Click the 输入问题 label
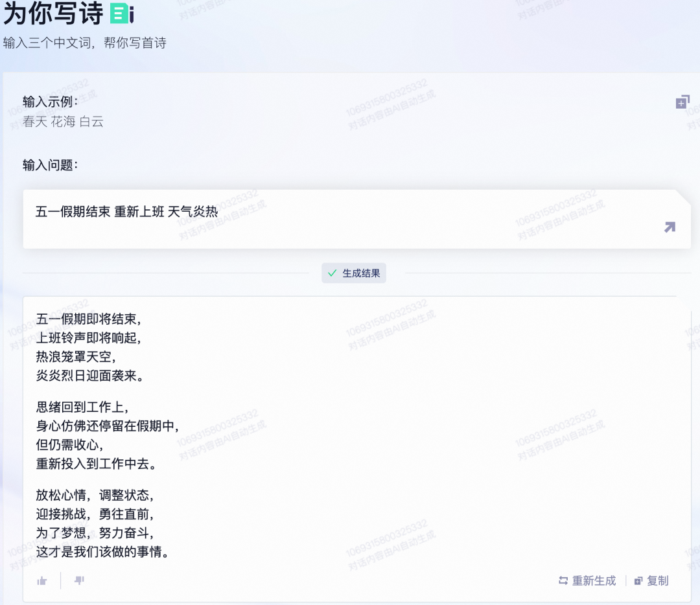This screenshot has height=605, width=700. [47, 165]
